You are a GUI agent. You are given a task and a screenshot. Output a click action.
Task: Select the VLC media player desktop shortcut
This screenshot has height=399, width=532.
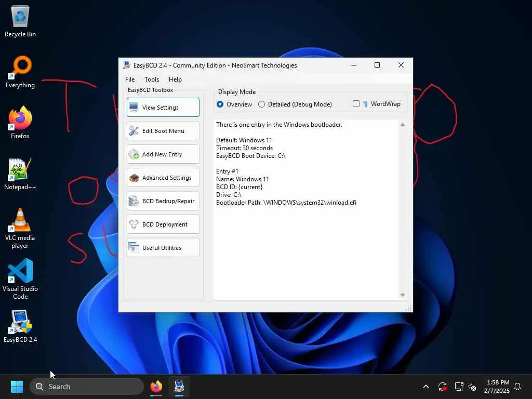20,229
